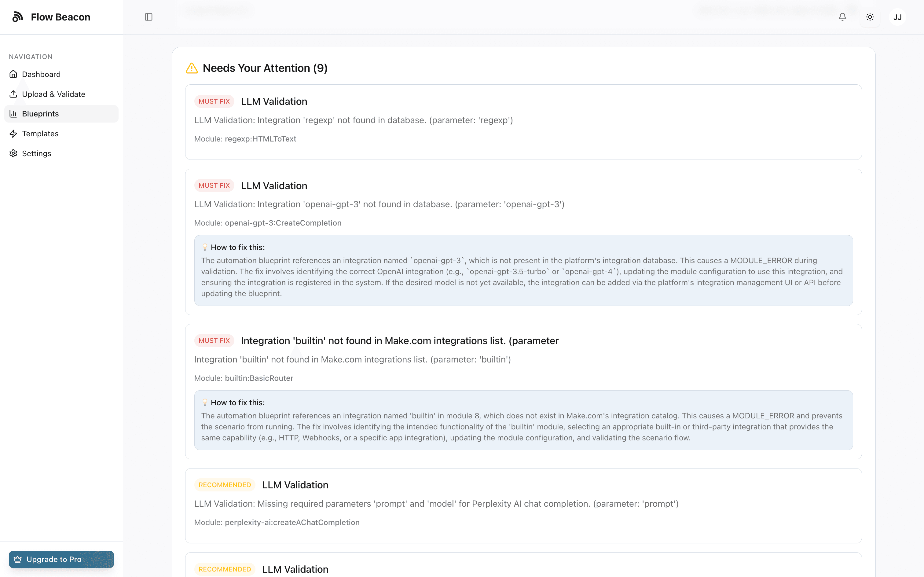Click the Templates lightning icon
The width and height of the screenshot is (924, 577).
[13, 134]
